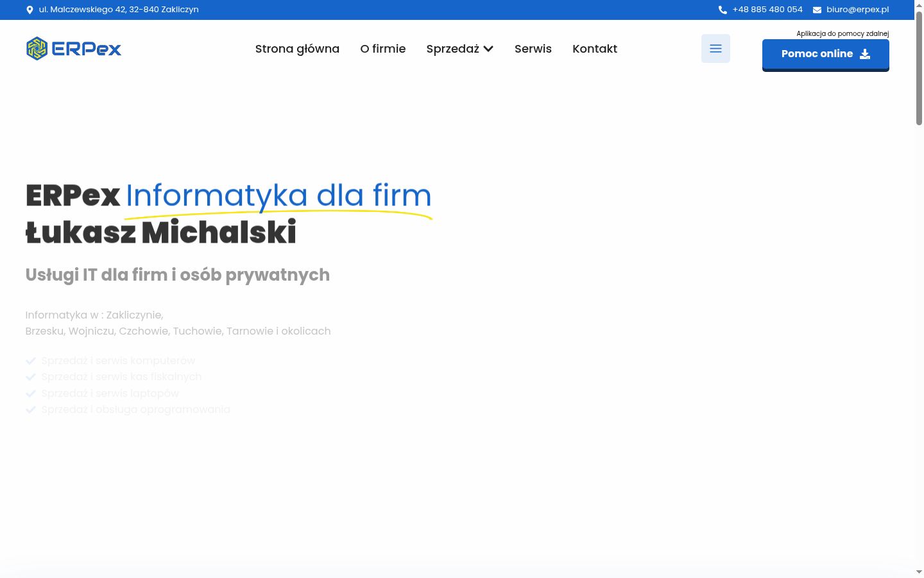Open the Kontakt page
Screen dimensions: 924x578
(x=595, y=49)
